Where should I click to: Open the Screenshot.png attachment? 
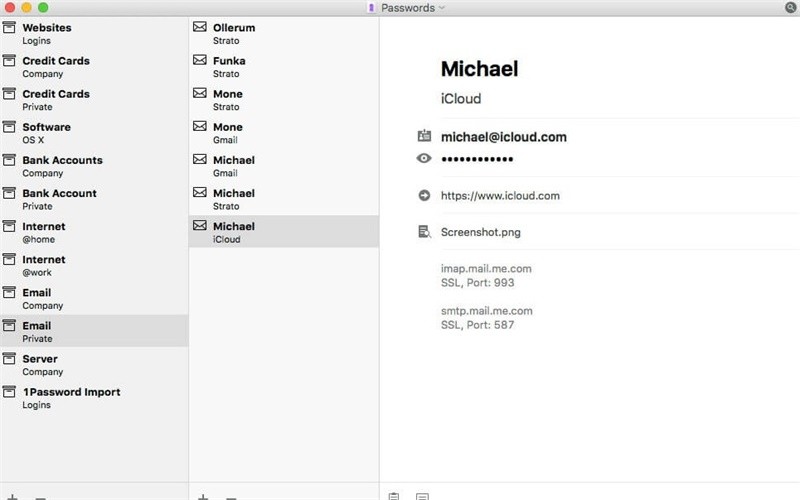click(481, 233)
